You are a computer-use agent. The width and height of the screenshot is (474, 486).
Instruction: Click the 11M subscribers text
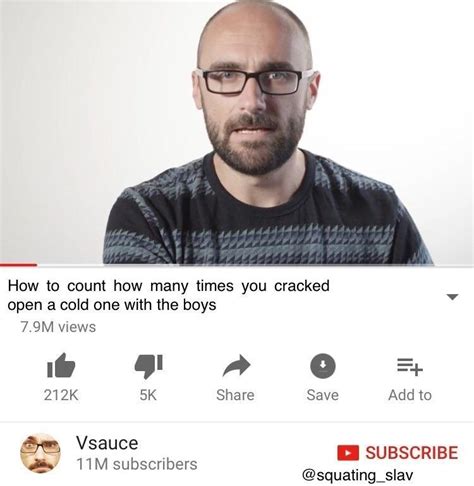click(137, 464)
